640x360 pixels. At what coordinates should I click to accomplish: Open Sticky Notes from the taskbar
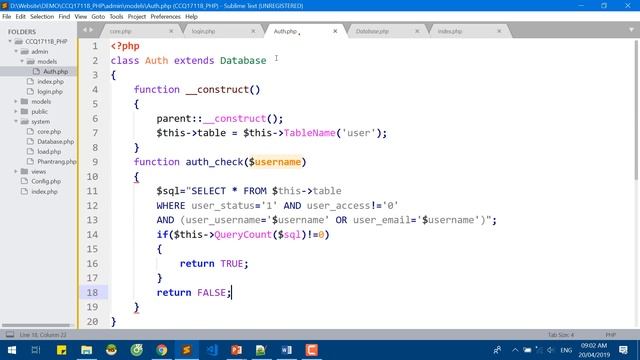tap(62, 350)
